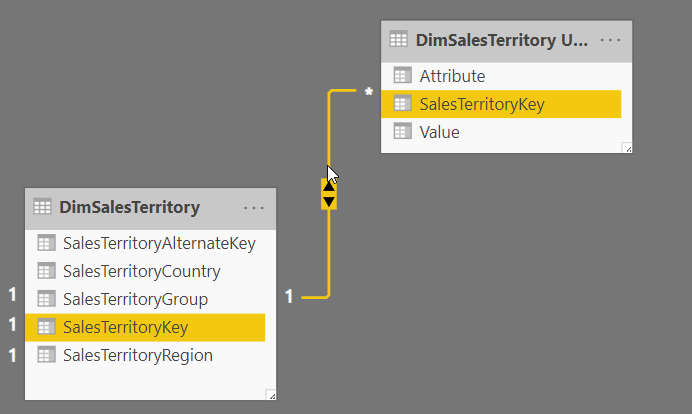
Task: Click the DimSalesTerritory U... table header icon
Action: coord(398,40)
